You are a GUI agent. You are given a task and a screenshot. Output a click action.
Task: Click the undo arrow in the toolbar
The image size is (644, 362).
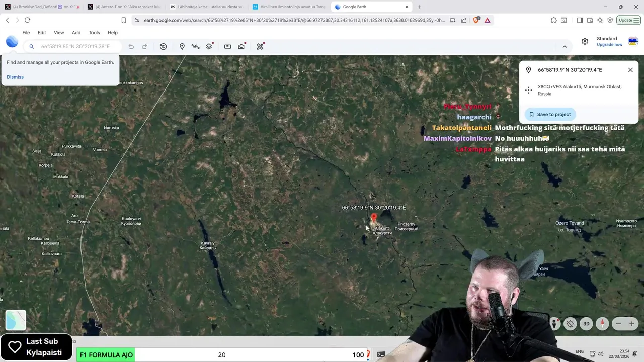131,46
